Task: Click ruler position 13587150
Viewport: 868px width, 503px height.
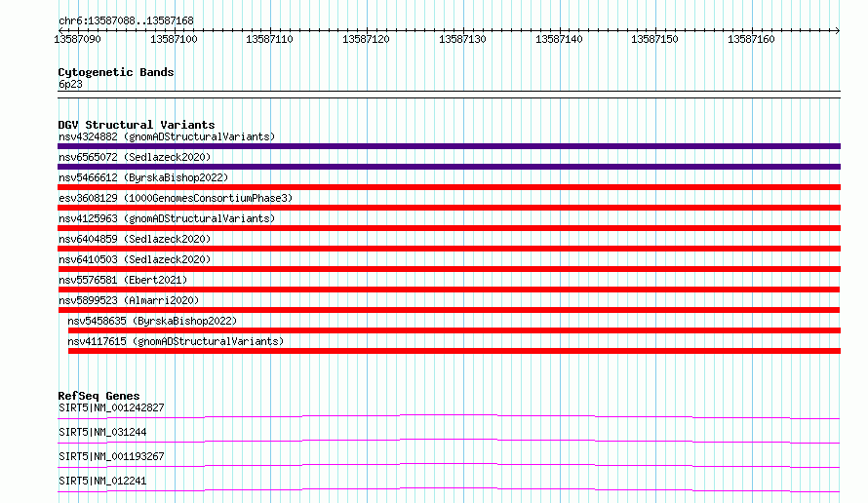Action: coord(654,39)
